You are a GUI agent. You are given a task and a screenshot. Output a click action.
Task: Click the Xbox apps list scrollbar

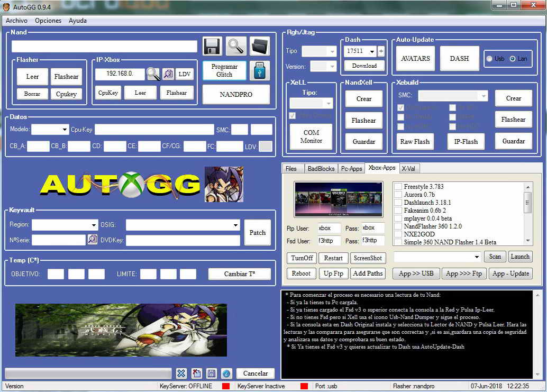click(528, 214)
